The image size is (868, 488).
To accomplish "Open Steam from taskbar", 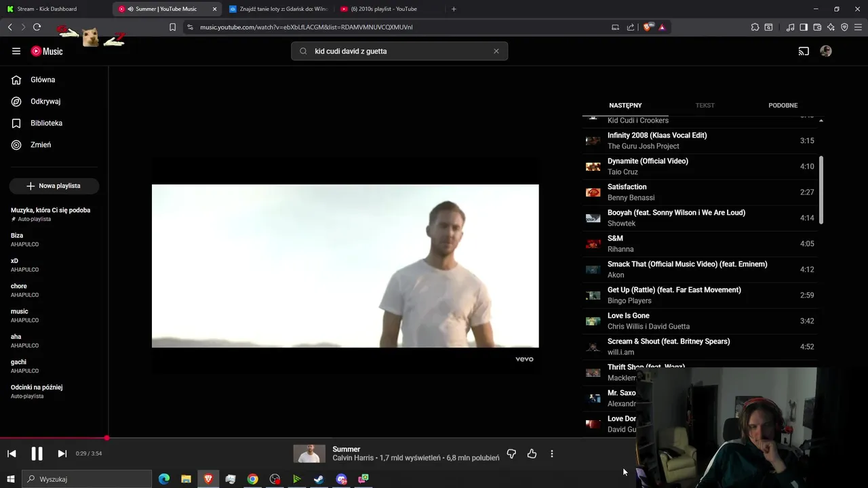I will 319,479.
